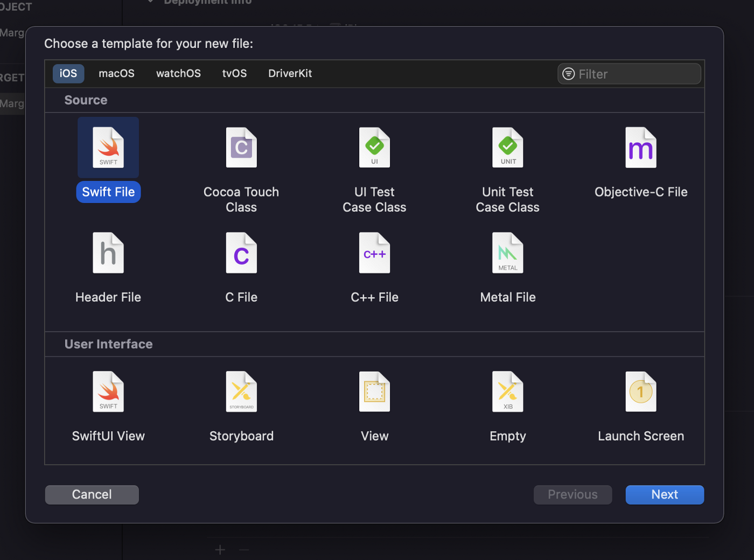Choose the Launch Screen template icon
The height and width of the screenshot is (560, 754).
(641, 391)
